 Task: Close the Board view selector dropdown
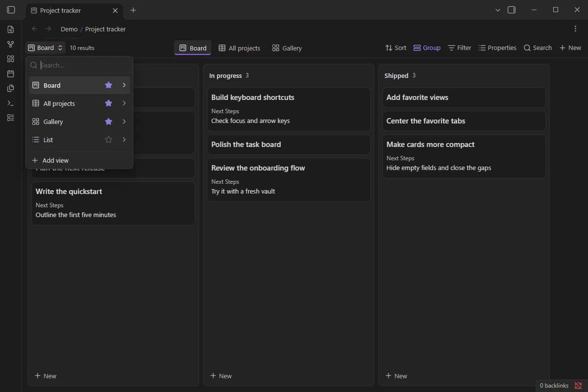click(46, 48)
